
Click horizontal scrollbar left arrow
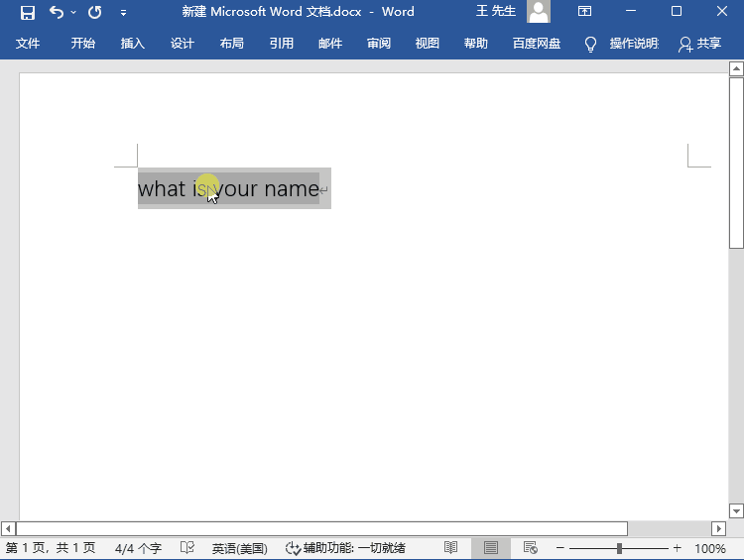(8, 528)
